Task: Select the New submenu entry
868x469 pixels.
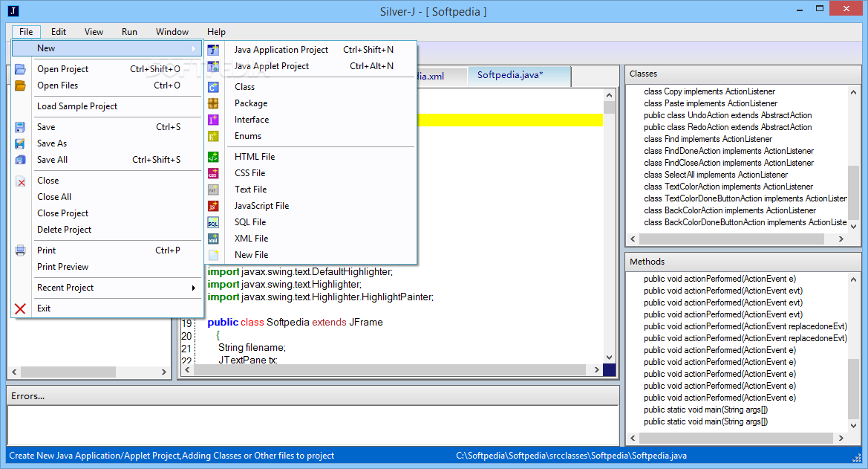Action: tap(108, 48)
